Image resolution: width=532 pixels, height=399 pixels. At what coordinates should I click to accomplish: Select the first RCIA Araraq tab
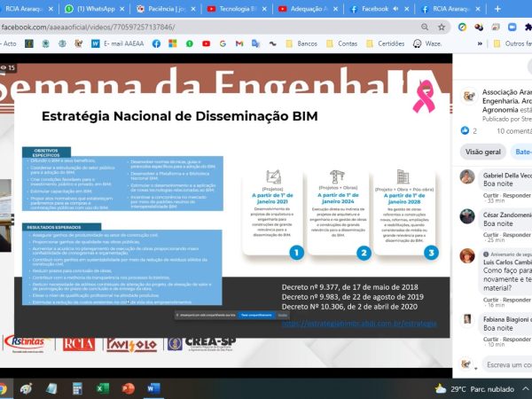coord(24,9)
